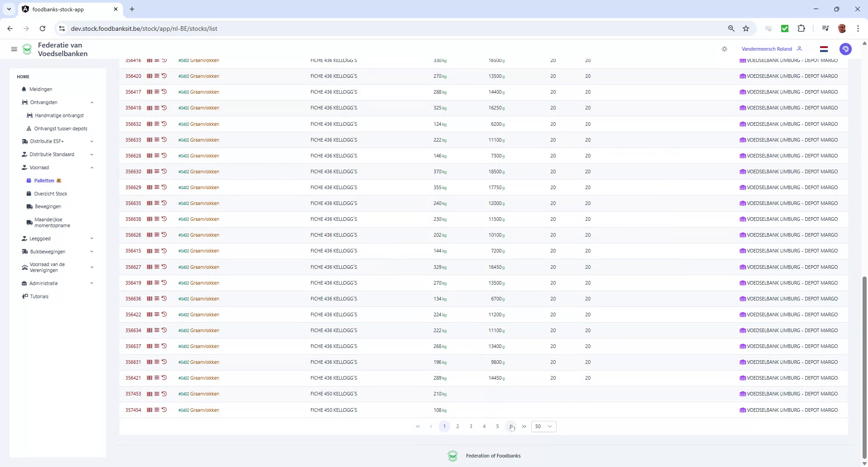Open the hamburger menu beside the logo
This screenshot has width=868, height=467.
pos(14,49)
